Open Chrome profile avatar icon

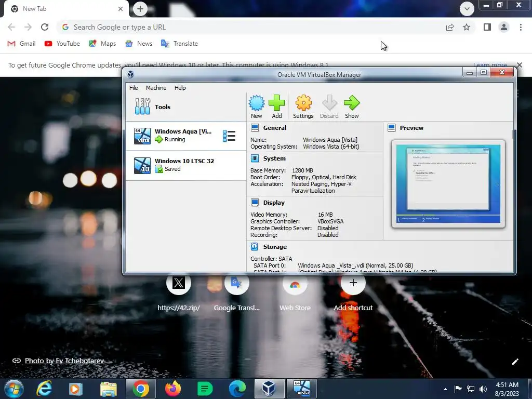504,27
